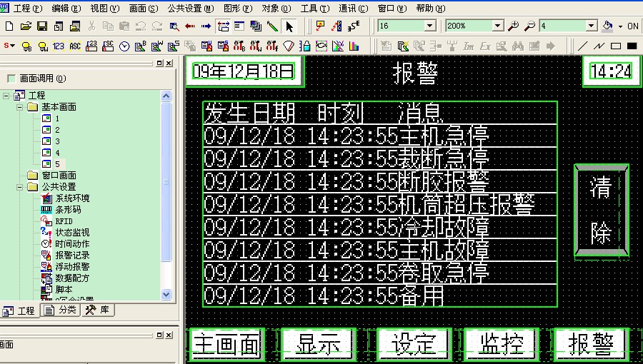This screenshot has width=643, height=364.
Task: Toggle the 画面调用 checkbox
Action: click(x=11, y=78)
